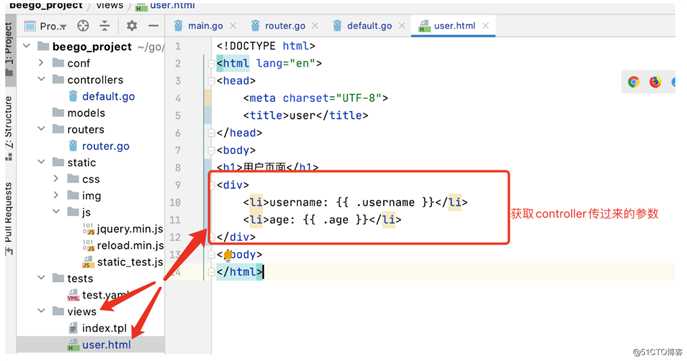Collapse the views folder
The image size is (687, 361).
click(41, 311)
